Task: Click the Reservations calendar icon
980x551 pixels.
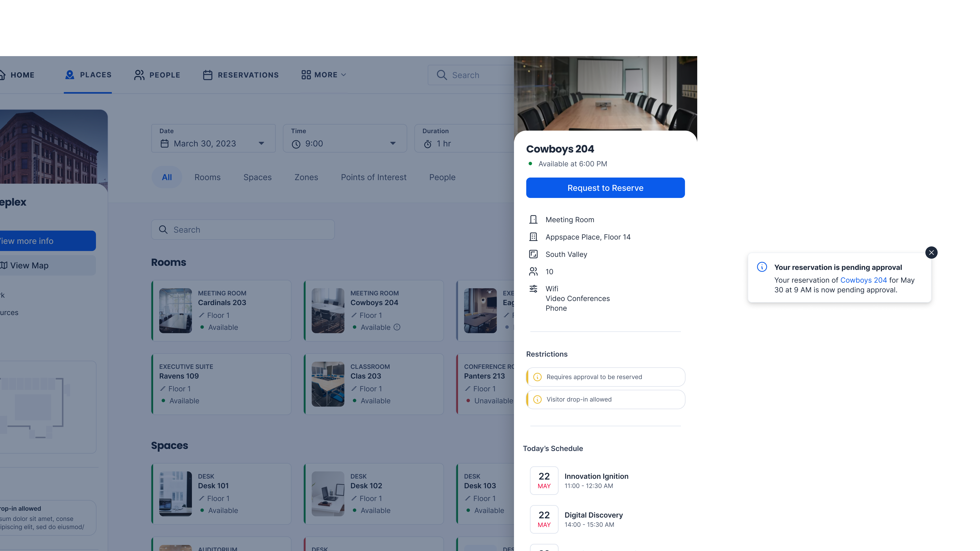Action: tap(207, 75)
